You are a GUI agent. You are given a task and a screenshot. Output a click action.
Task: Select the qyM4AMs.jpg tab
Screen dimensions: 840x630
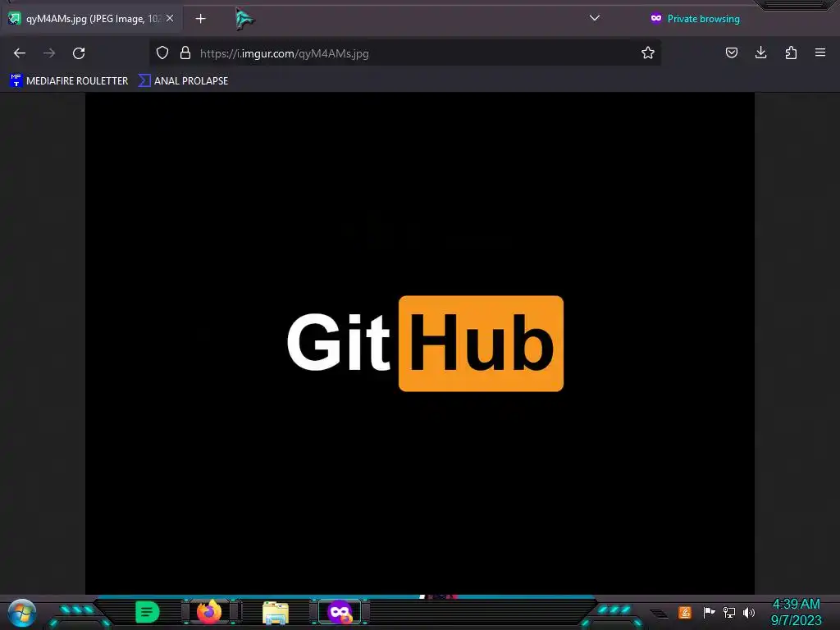click(92, 19)
